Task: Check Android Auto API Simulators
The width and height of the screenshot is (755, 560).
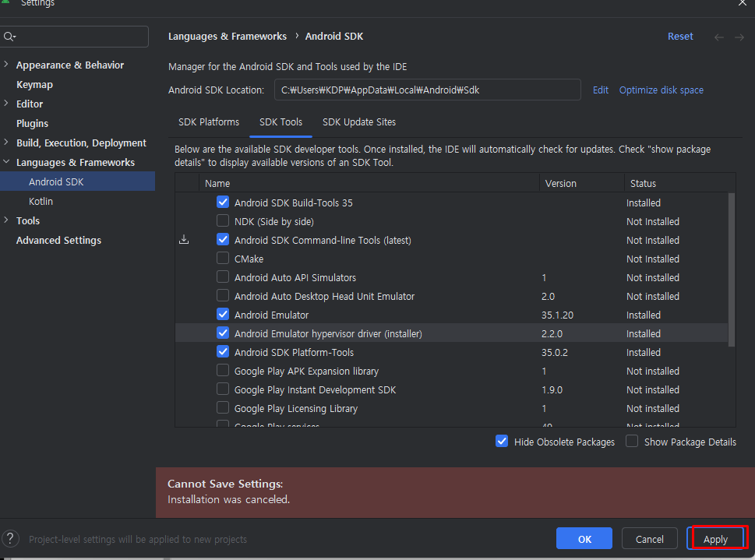Action: pyautogui.click(x=223, y=276)
